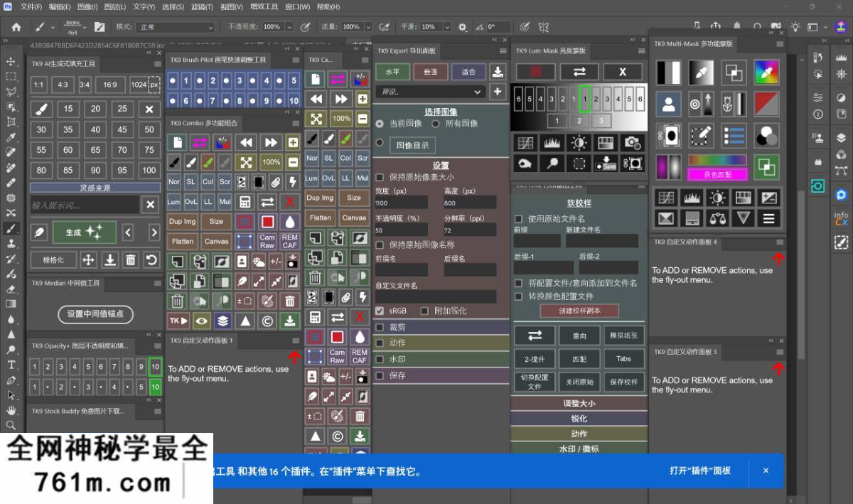This screenshot has width=853, height=504.
Task: Click the lightning bolt in TK9 Combo panel
Action: [291, 182]
